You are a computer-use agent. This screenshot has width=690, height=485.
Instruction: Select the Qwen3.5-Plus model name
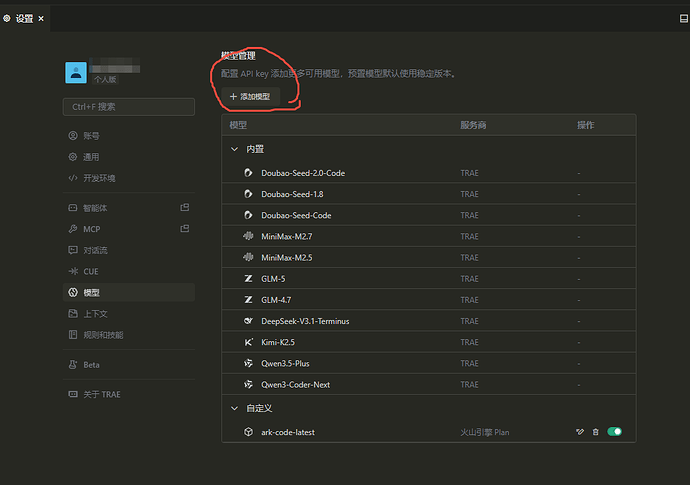tap(285, 363)
